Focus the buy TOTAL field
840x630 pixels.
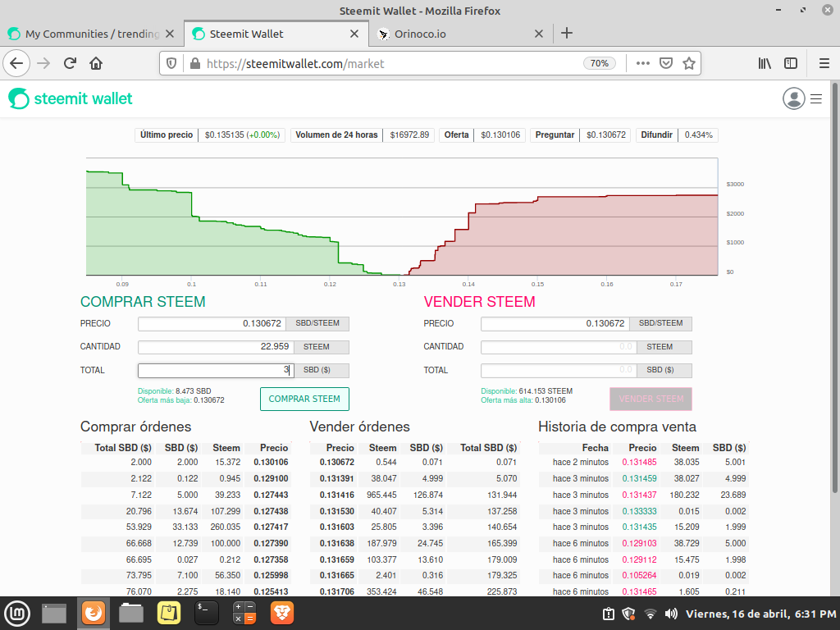point(216,370)
